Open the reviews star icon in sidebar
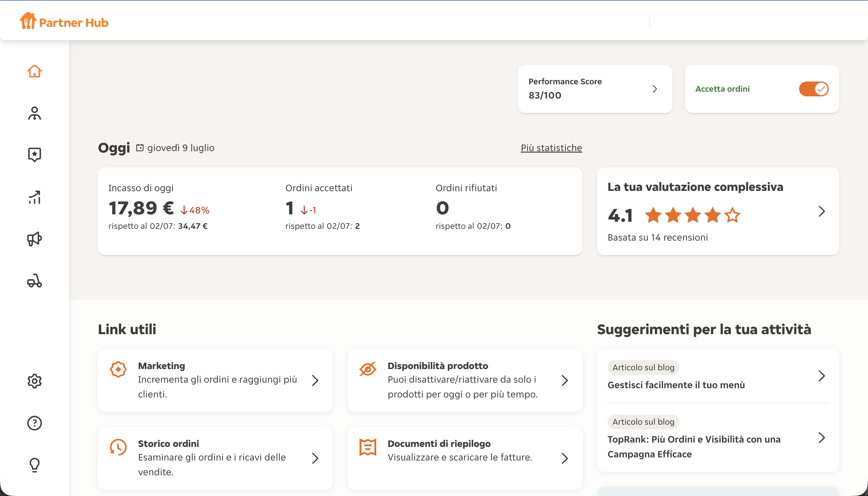 (x=34, y=155)
